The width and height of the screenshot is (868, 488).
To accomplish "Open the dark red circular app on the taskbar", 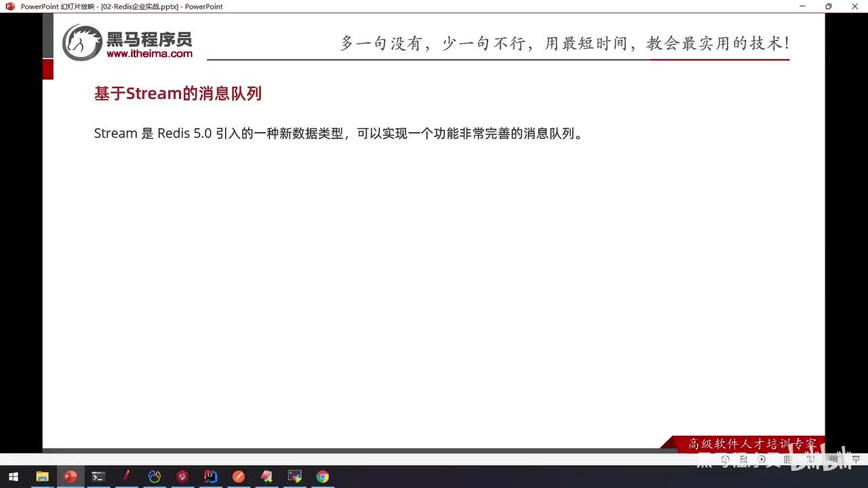I will coord(182,476).
